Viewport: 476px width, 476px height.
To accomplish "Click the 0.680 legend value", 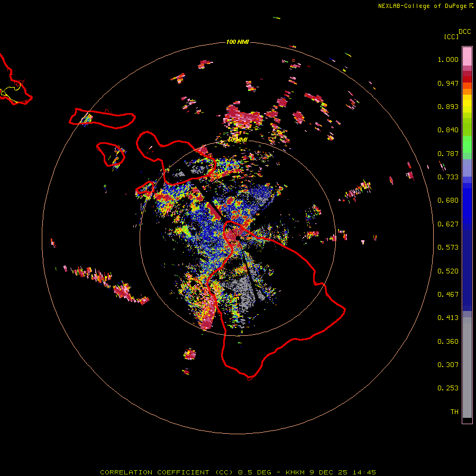I will [448, 200].
